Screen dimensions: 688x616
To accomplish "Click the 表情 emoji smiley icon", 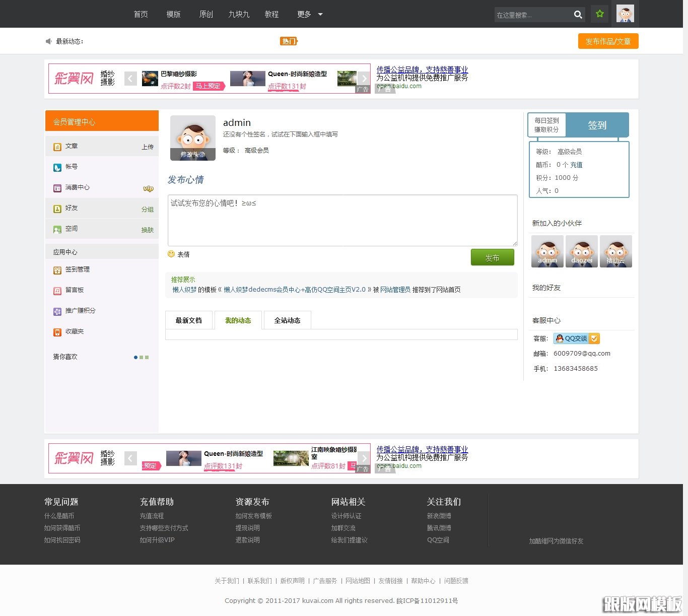I will pyautogui.click(x=171, y=254).
